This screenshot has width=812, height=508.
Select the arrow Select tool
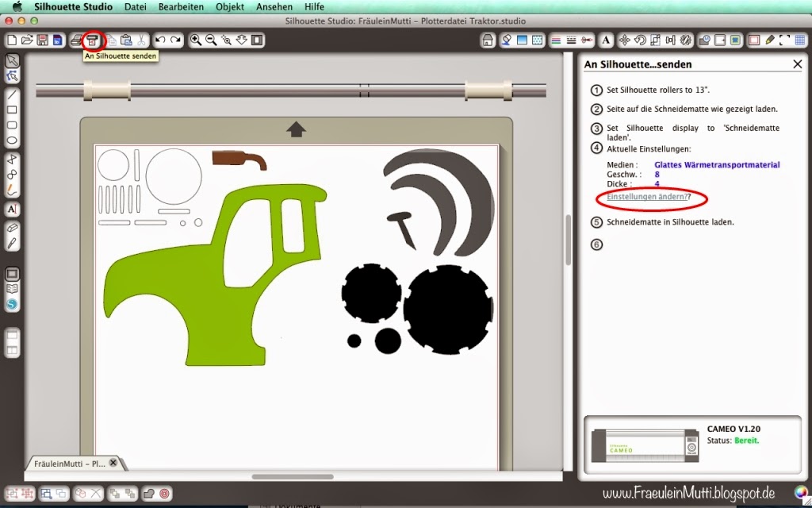pos(12,61)
